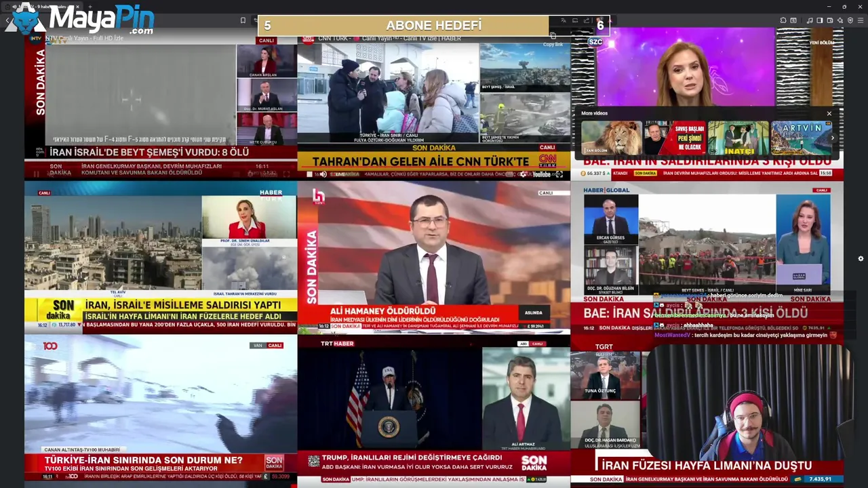Show next videos with right chevron
868x488 pixels.
click(x=833, y=138)
